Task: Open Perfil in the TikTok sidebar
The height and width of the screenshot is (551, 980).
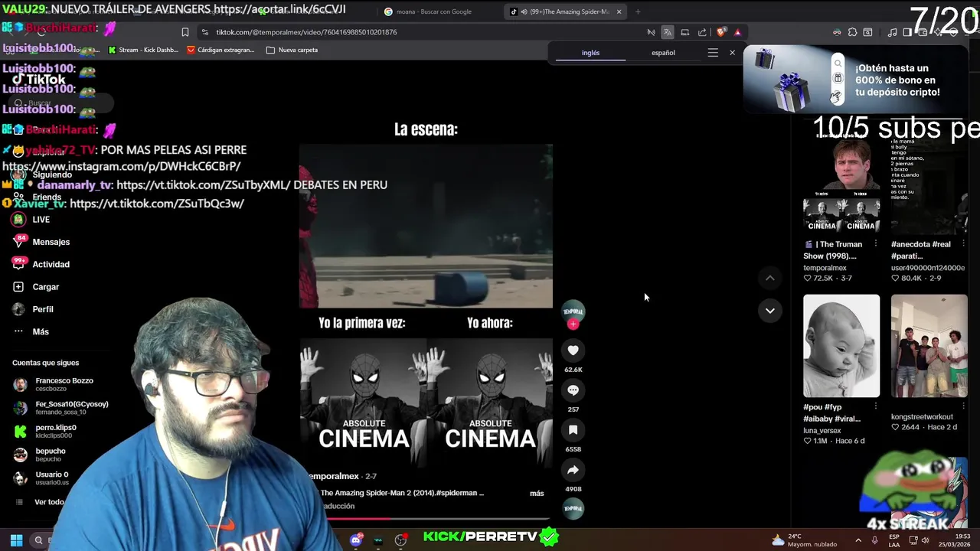Action: tap(34, 309)
